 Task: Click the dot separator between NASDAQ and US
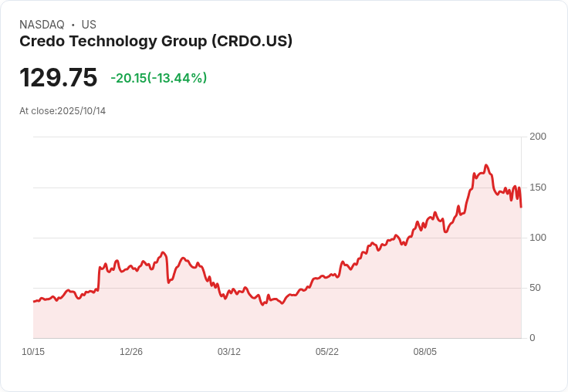[x=73, y=25]
